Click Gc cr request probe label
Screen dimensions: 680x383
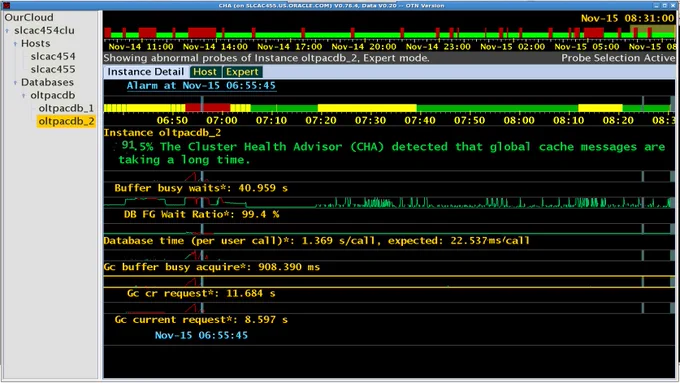201,294
